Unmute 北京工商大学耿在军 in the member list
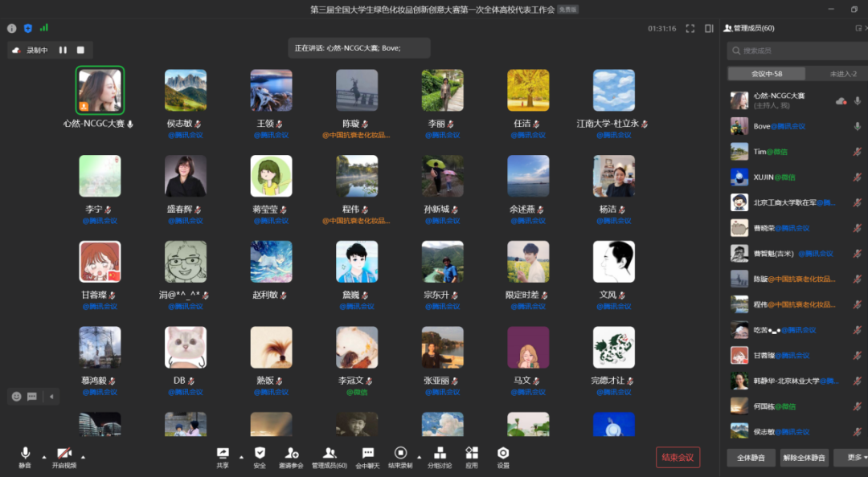This screenshot has height=477, width=868. click(x=857, y=202)
